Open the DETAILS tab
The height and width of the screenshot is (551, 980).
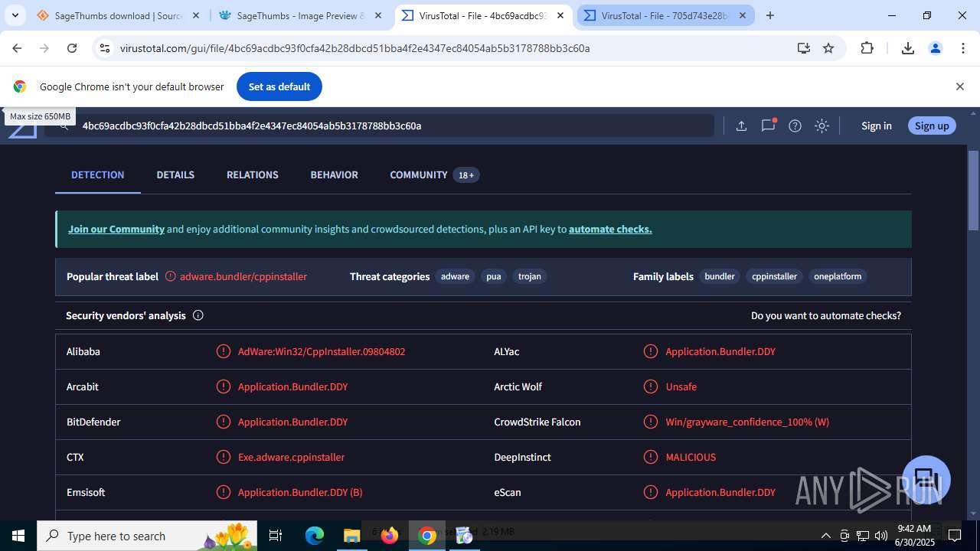[175, 174]
